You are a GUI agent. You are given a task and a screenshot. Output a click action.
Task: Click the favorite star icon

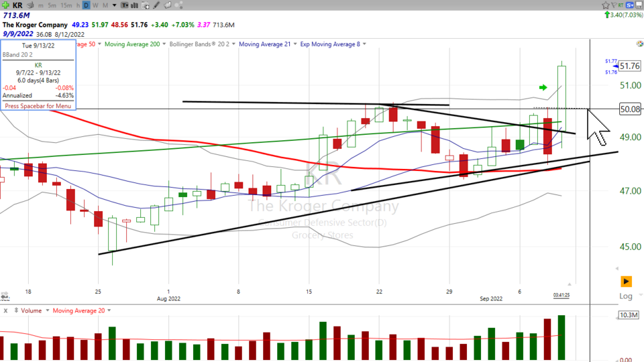[606, 5]
